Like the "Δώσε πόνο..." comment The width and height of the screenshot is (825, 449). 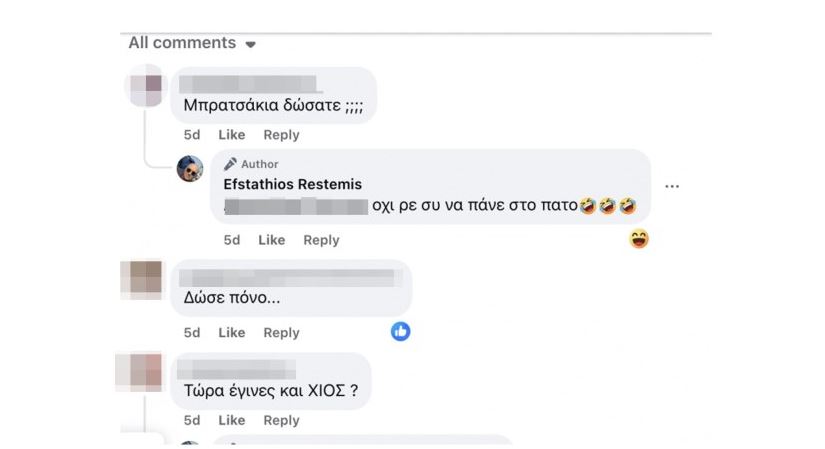tap(231, 333)
